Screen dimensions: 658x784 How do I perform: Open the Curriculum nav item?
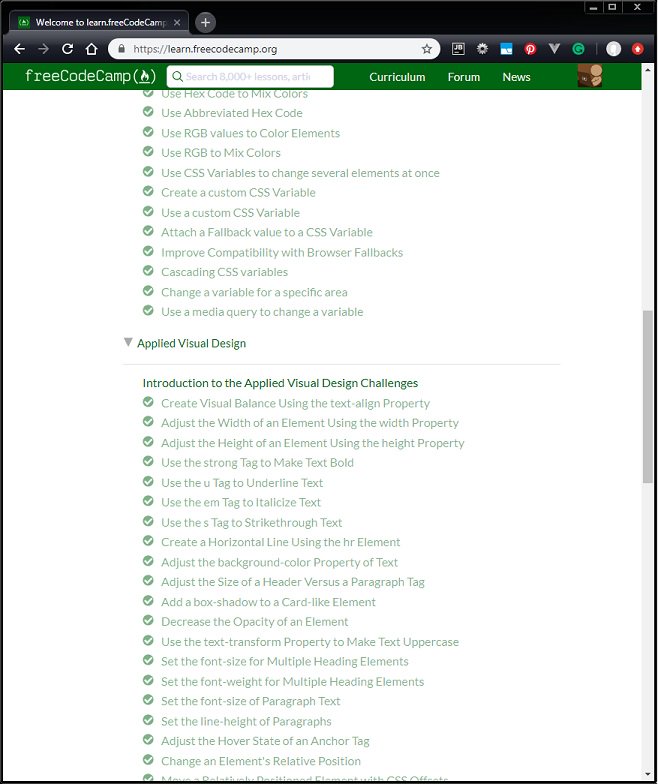[x=397, y=77]
